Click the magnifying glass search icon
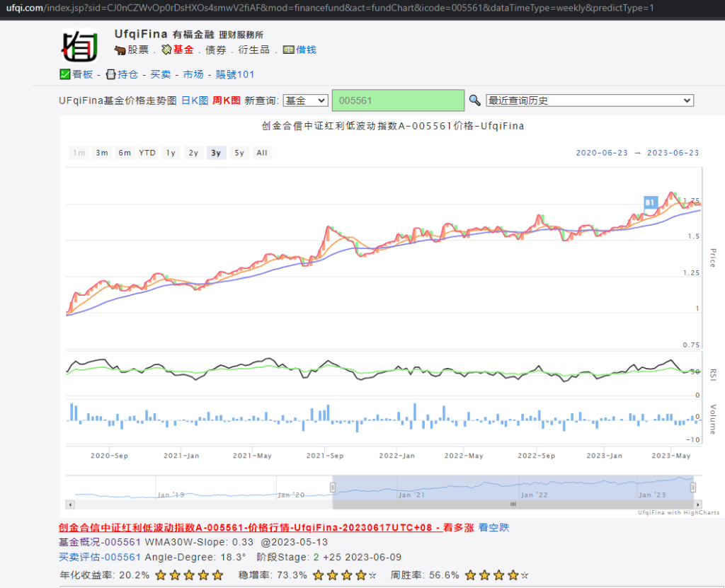The width and height of the screenshot is (725, 588). 475,100
